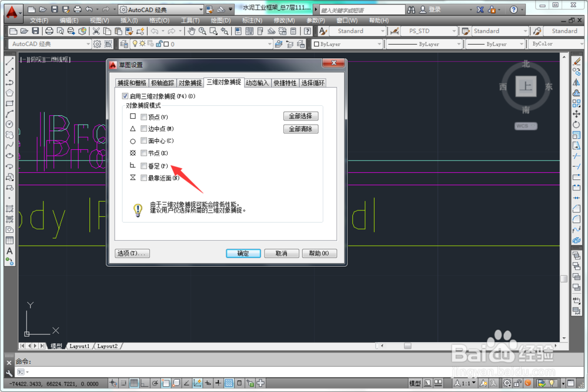
Task: Select the Hatch tool in draw toolbar
Action: [x=9, y=209]
